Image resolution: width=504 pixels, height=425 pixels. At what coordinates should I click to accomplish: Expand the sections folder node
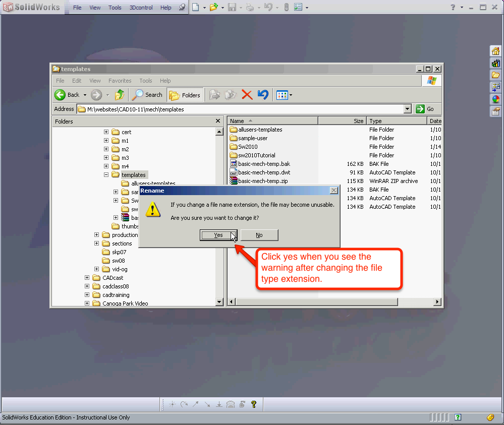click(96, 243)
